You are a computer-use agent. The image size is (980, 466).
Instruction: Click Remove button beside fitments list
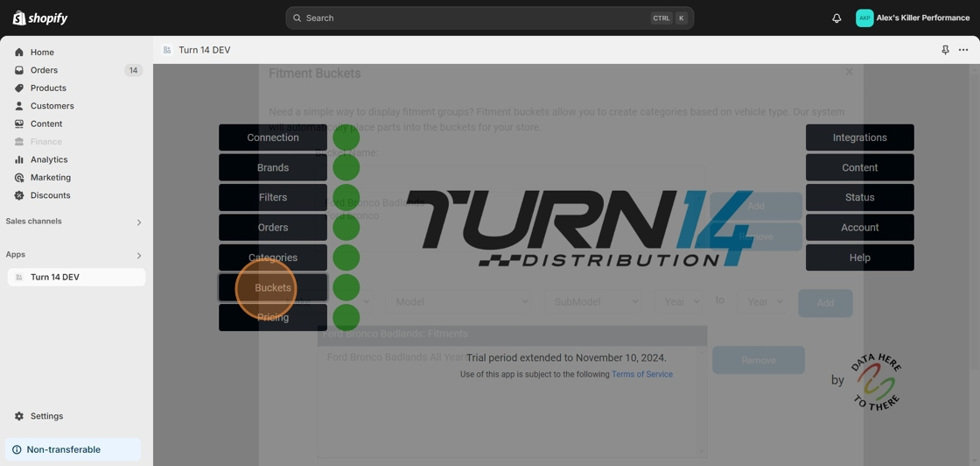(x=758, y=360)
